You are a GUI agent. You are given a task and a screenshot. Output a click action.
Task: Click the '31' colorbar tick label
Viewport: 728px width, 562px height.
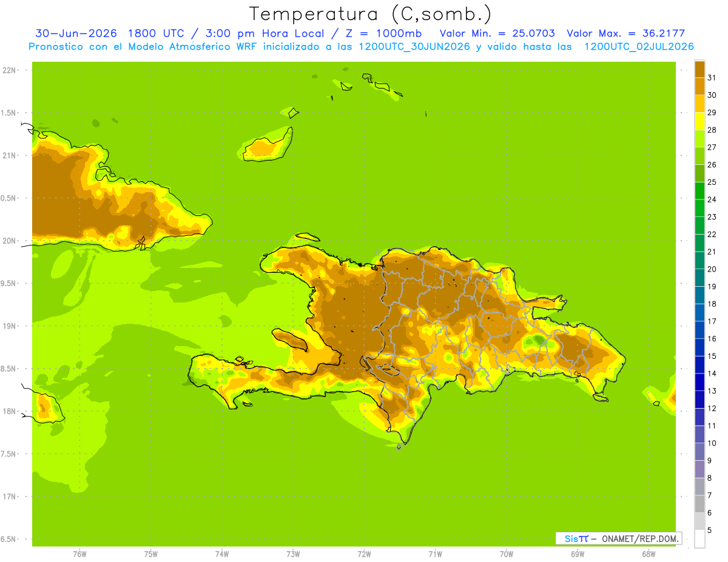tap(712, 78)
